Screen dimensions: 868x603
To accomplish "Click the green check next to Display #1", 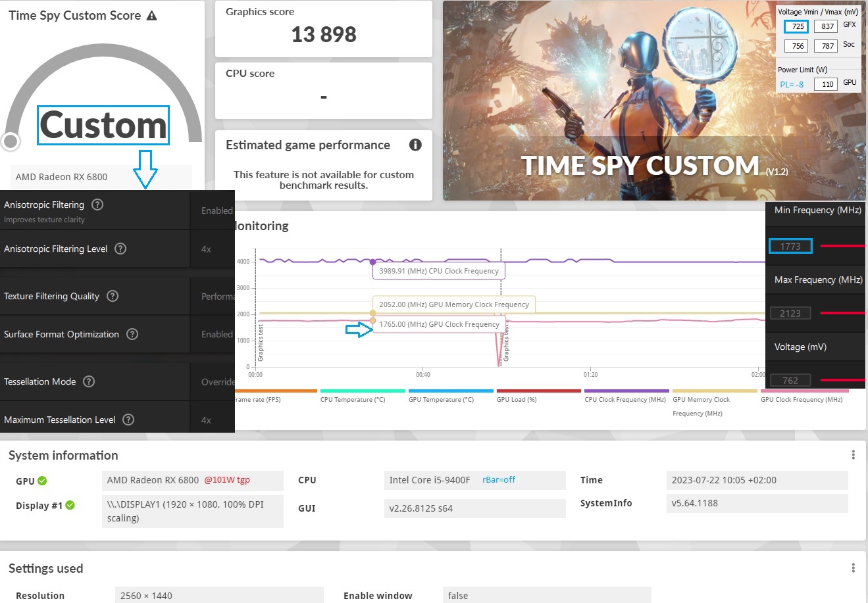I will click(x=70, y=505).
